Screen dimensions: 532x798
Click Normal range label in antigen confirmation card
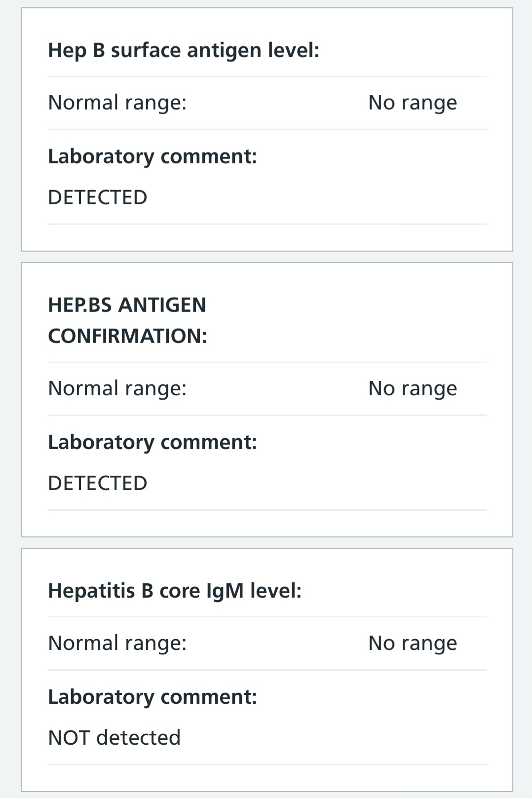tap(117, 388)
